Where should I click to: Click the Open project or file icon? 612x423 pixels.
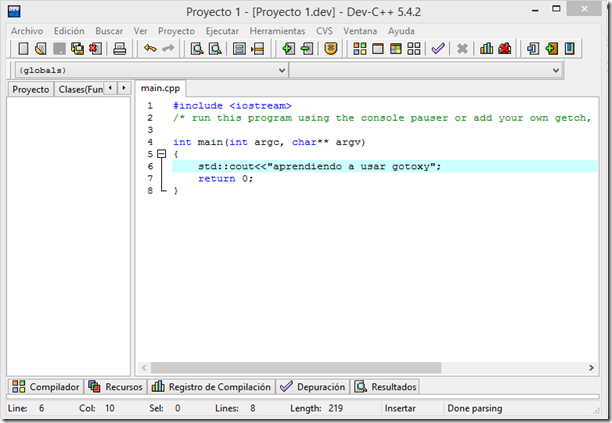(41, 49)
